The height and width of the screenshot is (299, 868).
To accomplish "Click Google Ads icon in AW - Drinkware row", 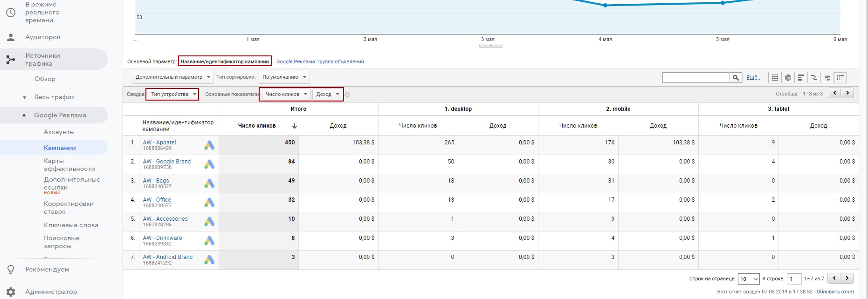I will point(209,241).
